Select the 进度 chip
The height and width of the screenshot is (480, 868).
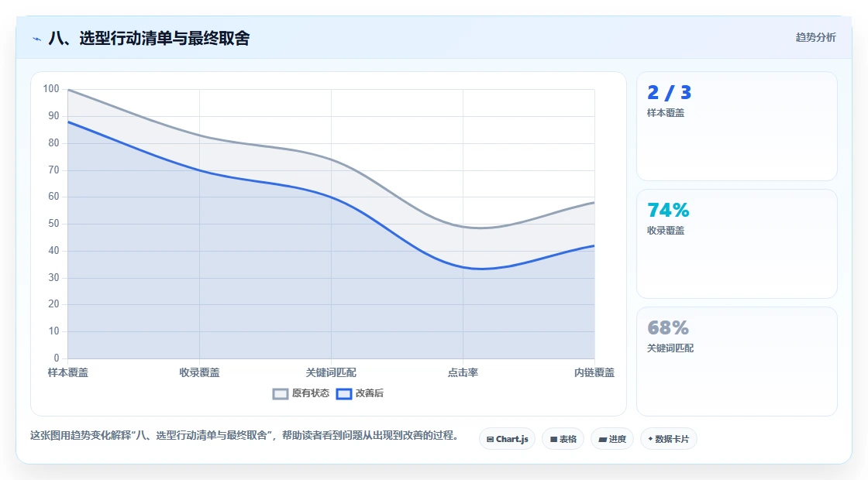tap(612, 439)
